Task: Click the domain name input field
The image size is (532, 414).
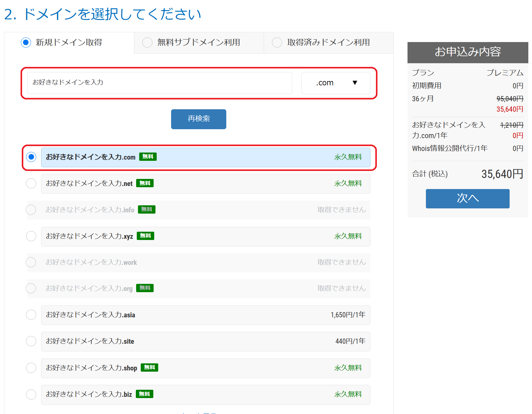Action: [159, 83]
